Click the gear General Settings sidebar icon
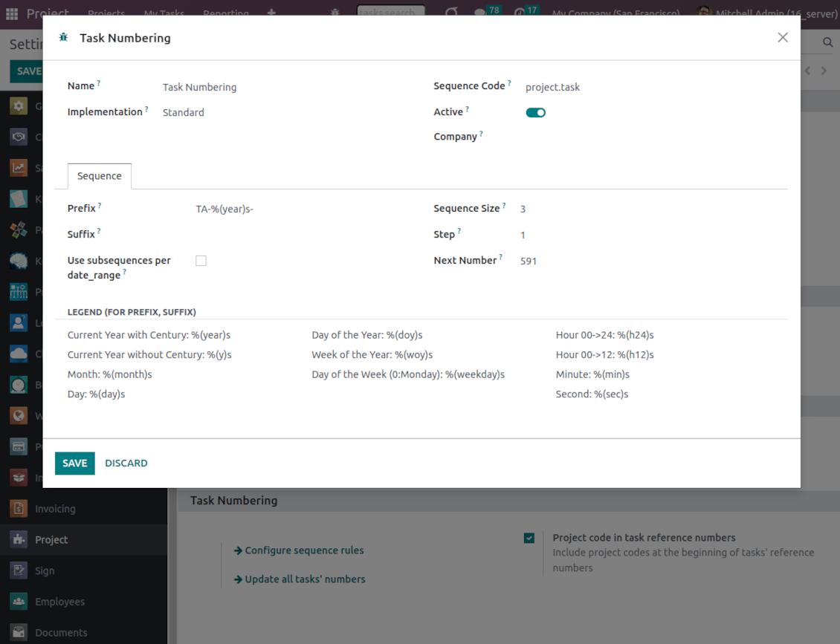 19,106
